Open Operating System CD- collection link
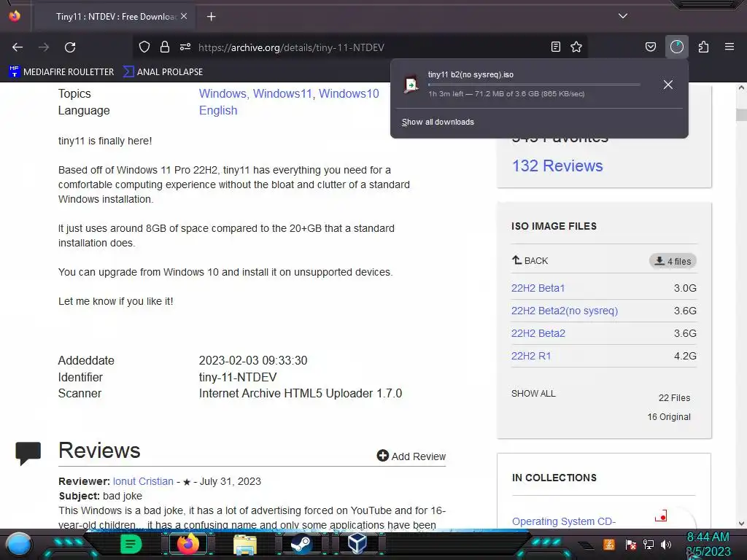The height and width of the screenshot is (560, 747). (564, 521)
